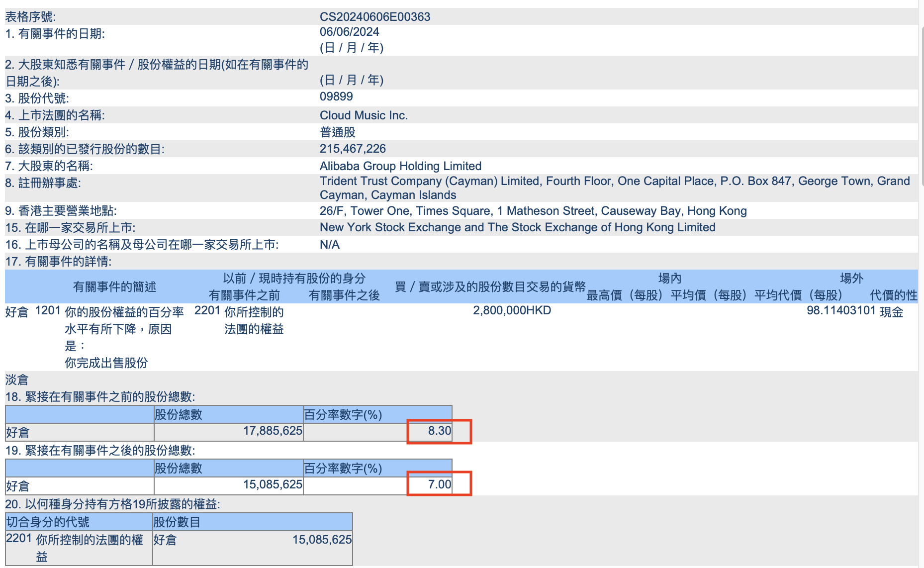Click the "切合身分的代號" column header
The width and height of the screenshot is (924, 568).
[48, 522]
